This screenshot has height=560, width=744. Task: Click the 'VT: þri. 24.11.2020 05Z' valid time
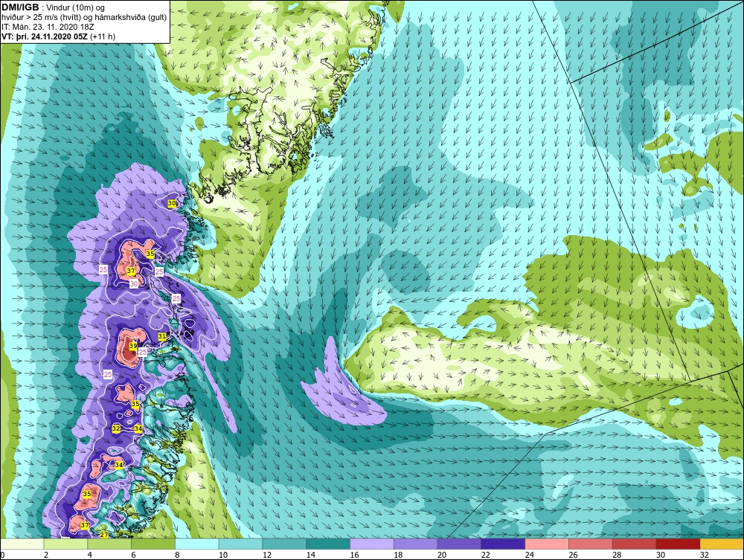click(x=45, y=36)
